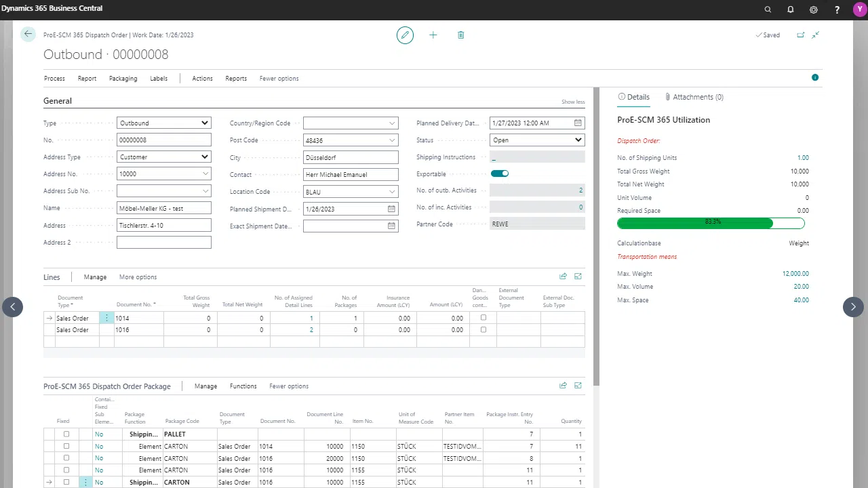Add new record with plus icon
Screen dimensions: 868x488
coord(433,35)
